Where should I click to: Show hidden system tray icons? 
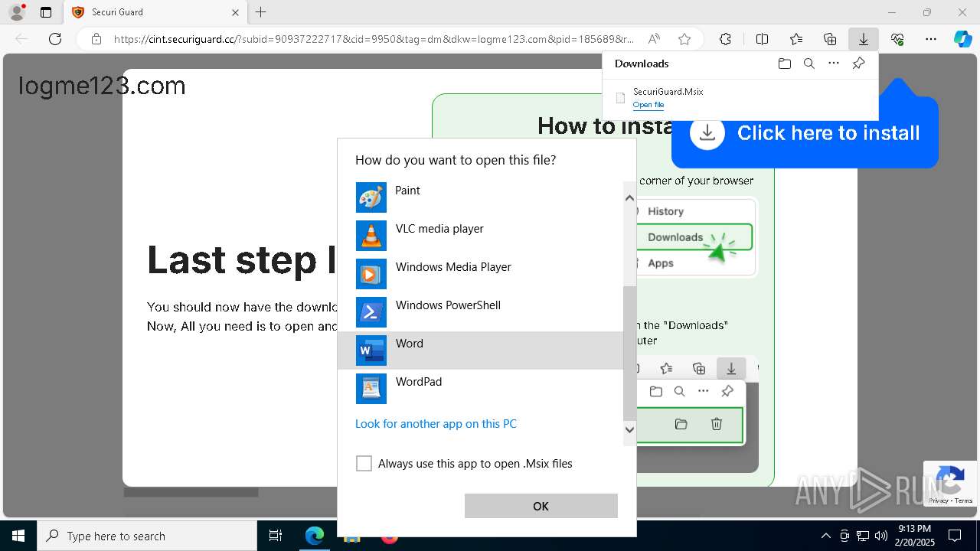[x=825, y=536]
